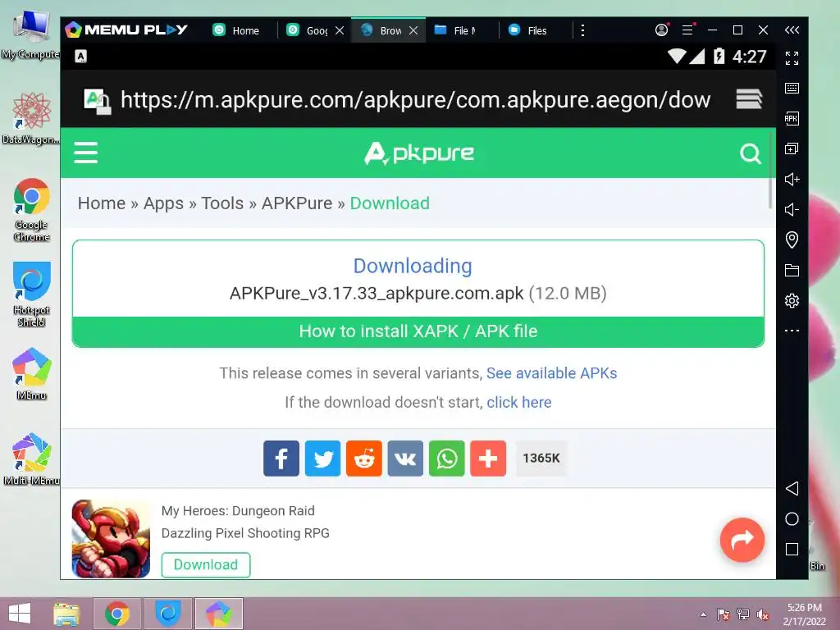840x630 pixels.
Task: Open MEmu GPS location icon
Action: (x=792, y=240)
